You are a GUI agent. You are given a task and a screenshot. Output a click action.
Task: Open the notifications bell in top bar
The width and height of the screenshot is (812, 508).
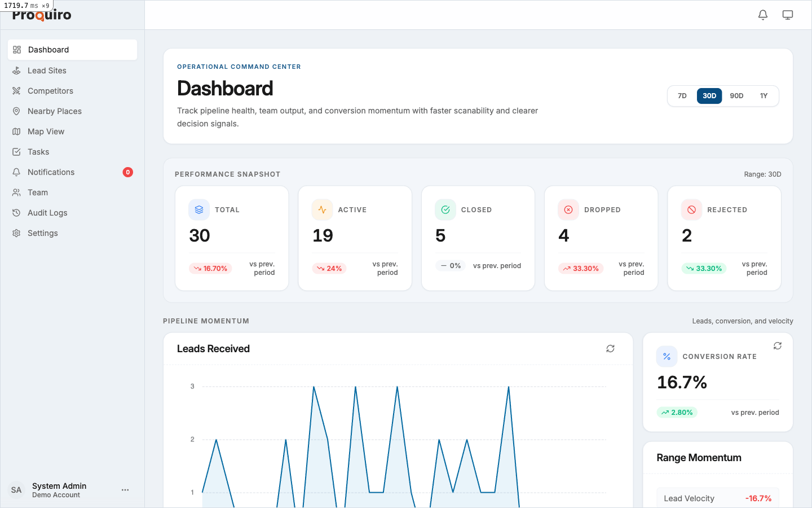pos(763,15)
